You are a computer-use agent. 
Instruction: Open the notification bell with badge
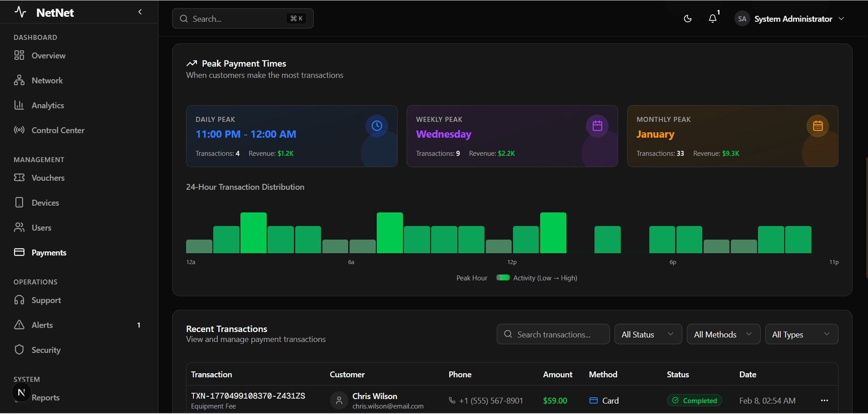[x=712, y=19]
